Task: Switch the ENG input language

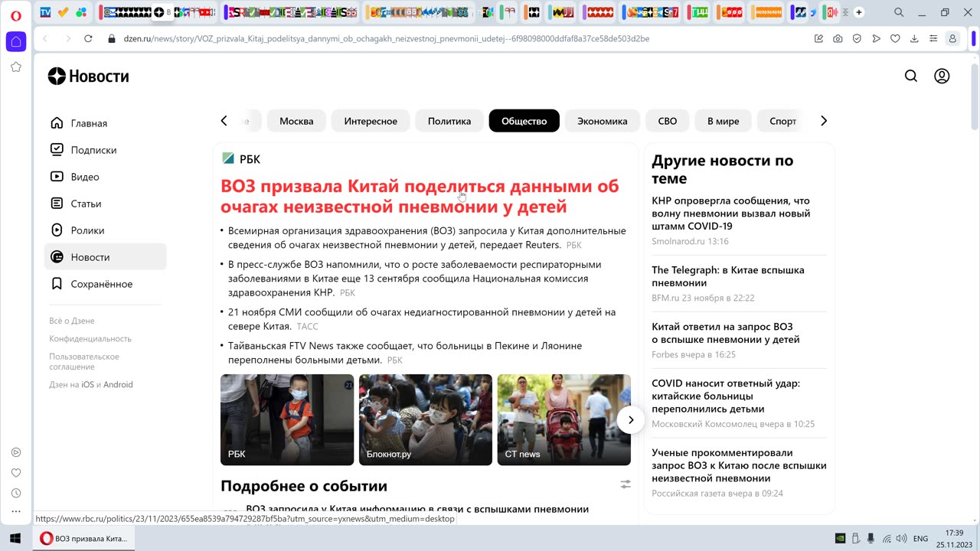Action: pyautogui.click(x=921, y=538)
